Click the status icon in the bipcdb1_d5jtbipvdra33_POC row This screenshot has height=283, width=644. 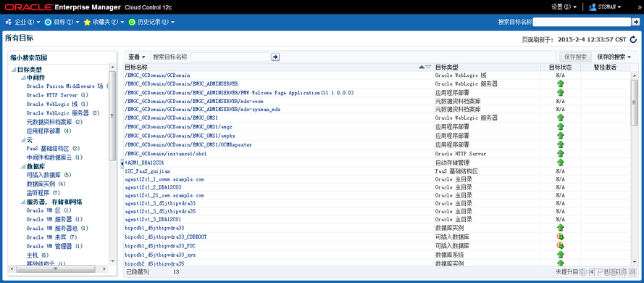pyautogui.click(x=560, y=245)
